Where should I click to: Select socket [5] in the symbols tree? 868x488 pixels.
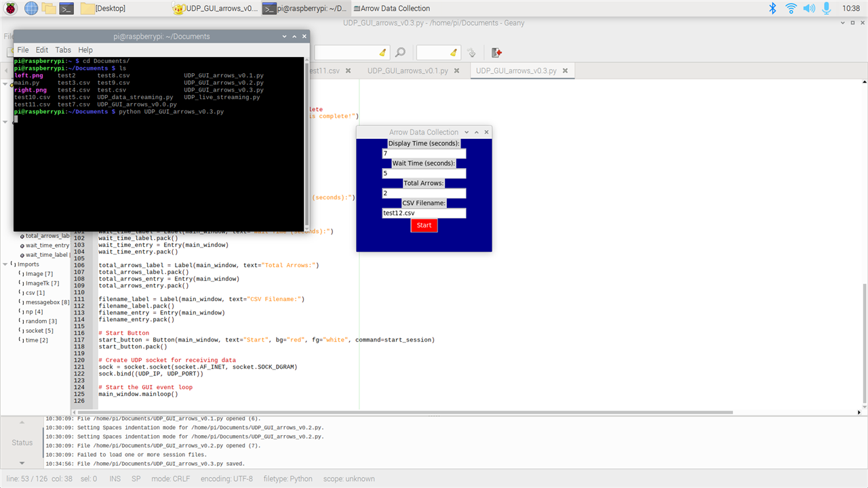pos(39,331)
